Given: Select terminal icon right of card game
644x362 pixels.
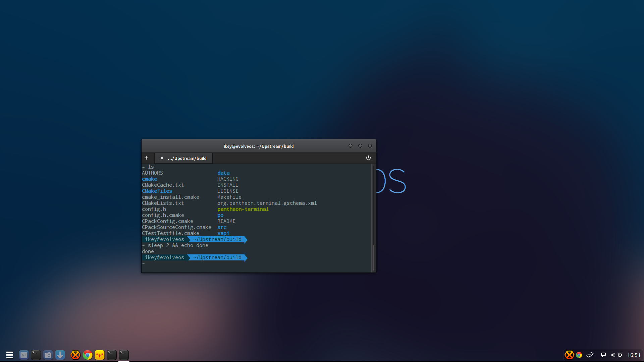Looking at the screenshot, I should (x=112, y=355).
